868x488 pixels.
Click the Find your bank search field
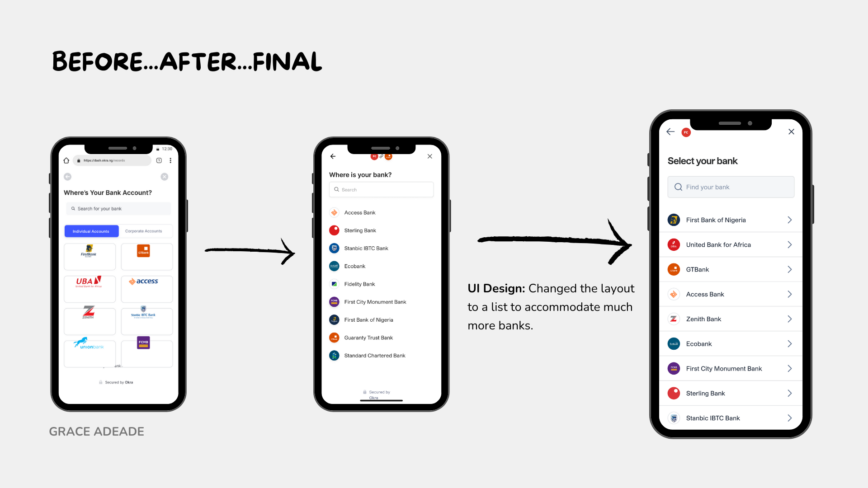click(730, 187)
